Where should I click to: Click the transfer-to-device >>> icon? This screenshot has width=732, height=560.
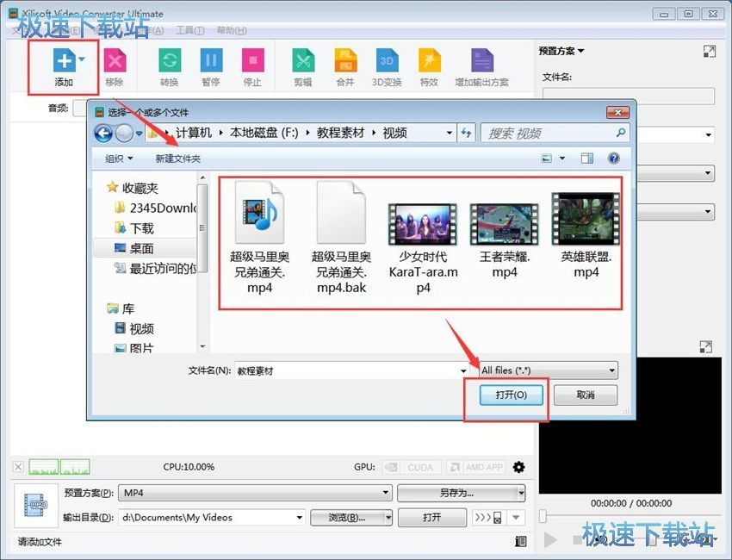coord(487,518)
